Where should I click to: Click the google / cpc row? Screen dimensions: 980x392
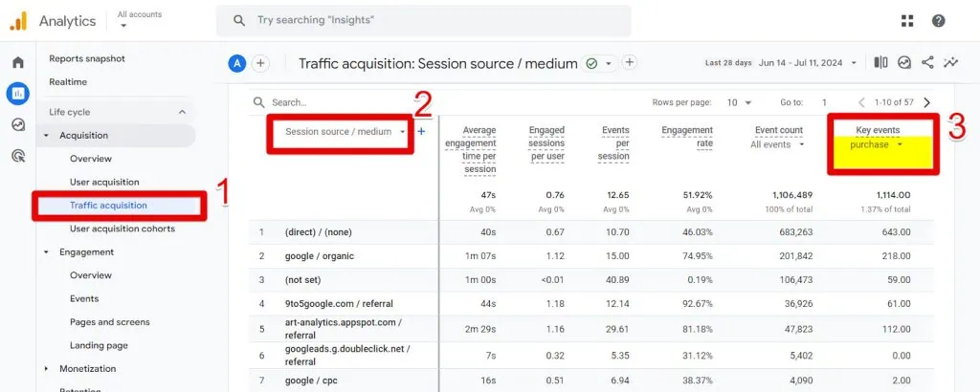tap(591, 381)
